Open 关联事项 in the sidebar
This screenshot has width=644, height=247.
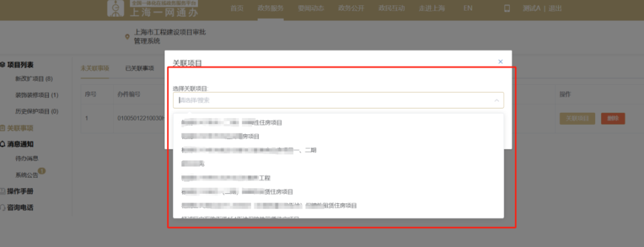(21, 128)
